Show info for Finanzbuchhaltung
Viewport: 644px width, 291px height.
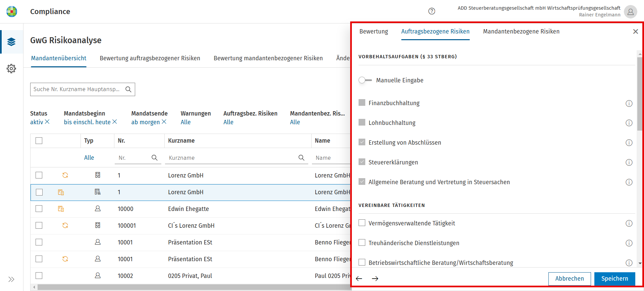point(629,103)
